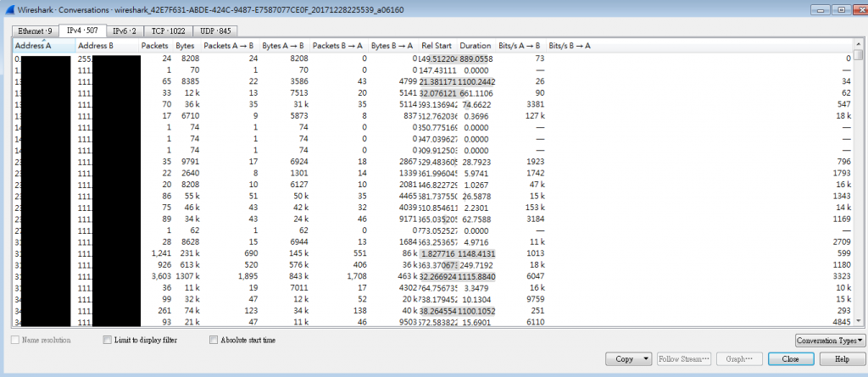The width and height of the screenshot is (868, 377).
Task: Select the row with 3,603 packets
Action: pyautogui.click(x=433, y=275)
